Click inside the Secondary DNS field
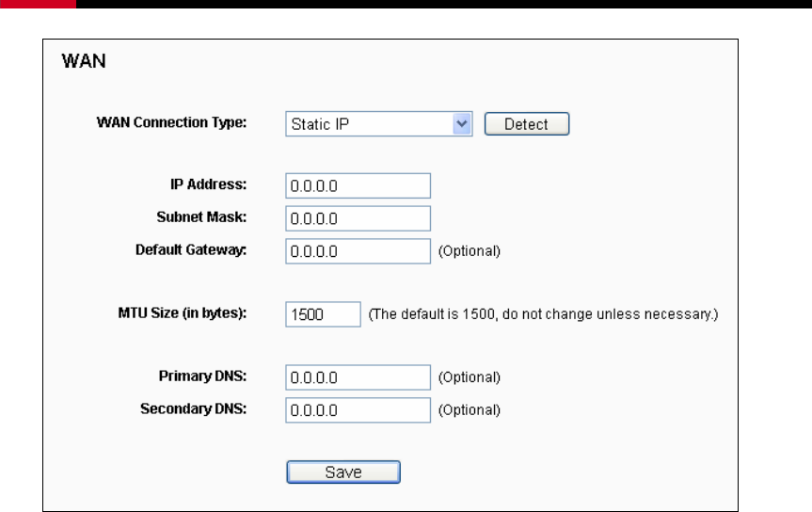812x512 pixels. pos(358,410)
